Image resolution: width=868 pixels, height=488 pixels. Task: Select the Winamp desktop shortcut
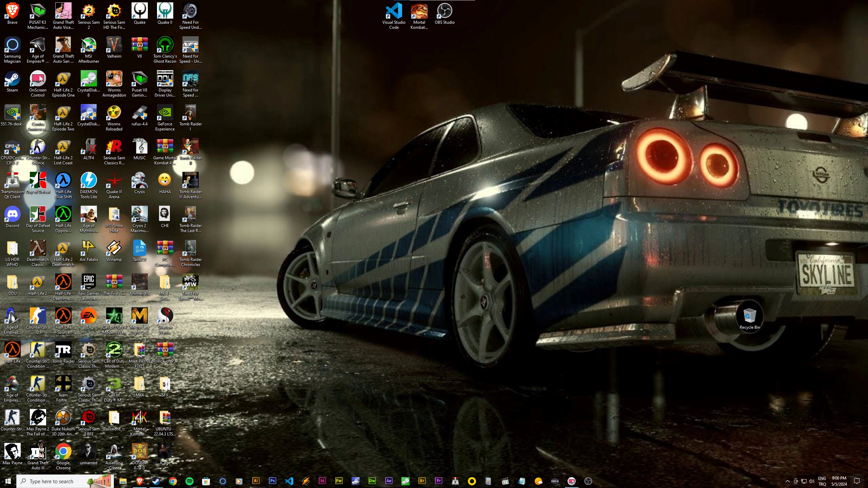(x=114, y=251)
